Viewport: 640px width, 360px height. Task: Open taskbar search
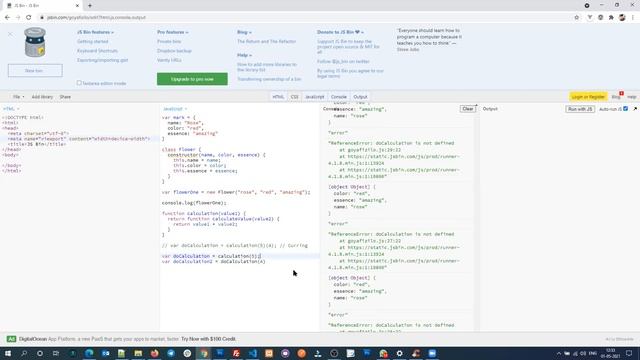tap(24, 353)
